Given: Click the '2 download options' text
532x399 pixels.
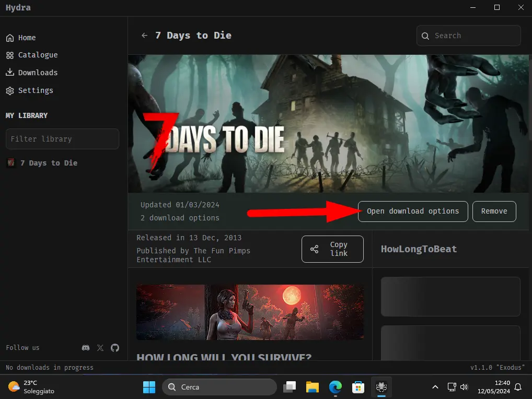Looking at the screenshot, I should [x=180, y=218].
